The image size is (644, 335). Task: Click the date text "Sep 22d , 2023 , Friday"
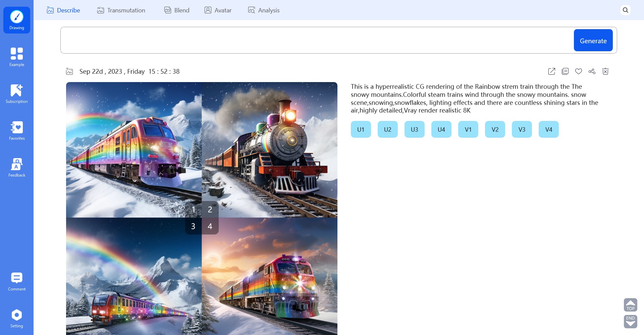tap(112, 71)
